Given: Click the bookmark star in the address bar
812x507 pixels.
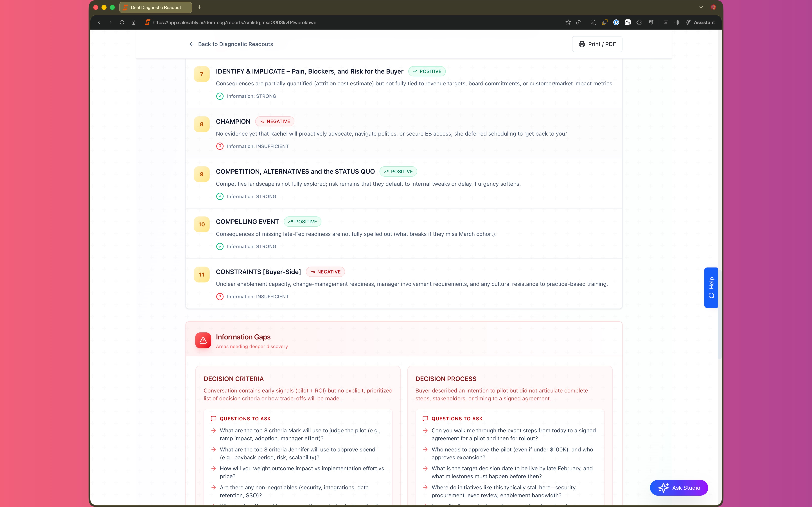Looking at the screenshot, I should tap(568, 22).
